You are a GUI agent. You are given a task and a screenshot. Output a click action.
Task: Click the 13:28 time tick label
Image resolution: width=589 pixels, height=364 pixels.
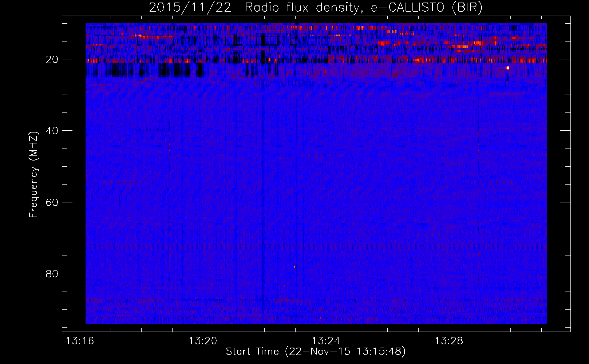[449, 341]
